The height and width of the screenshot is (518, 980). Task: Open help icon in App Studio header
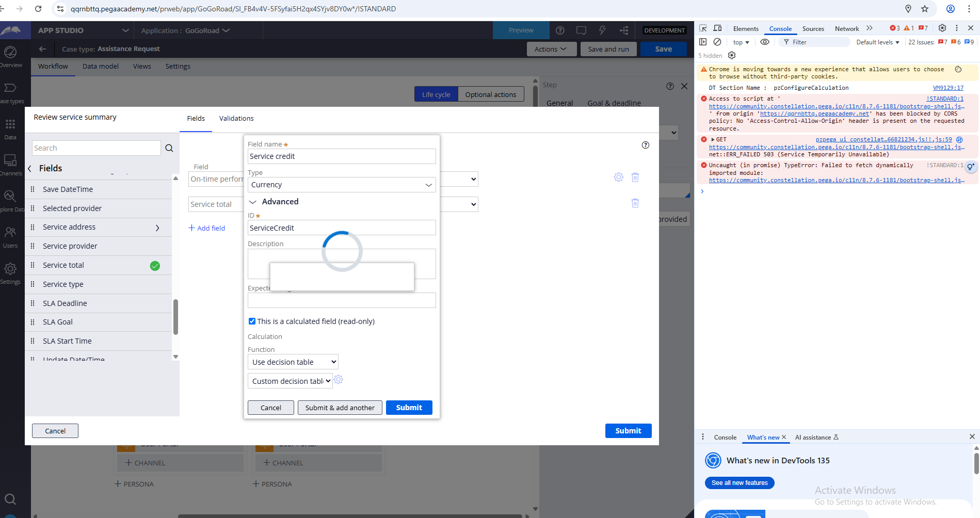(x=560, y=30)
